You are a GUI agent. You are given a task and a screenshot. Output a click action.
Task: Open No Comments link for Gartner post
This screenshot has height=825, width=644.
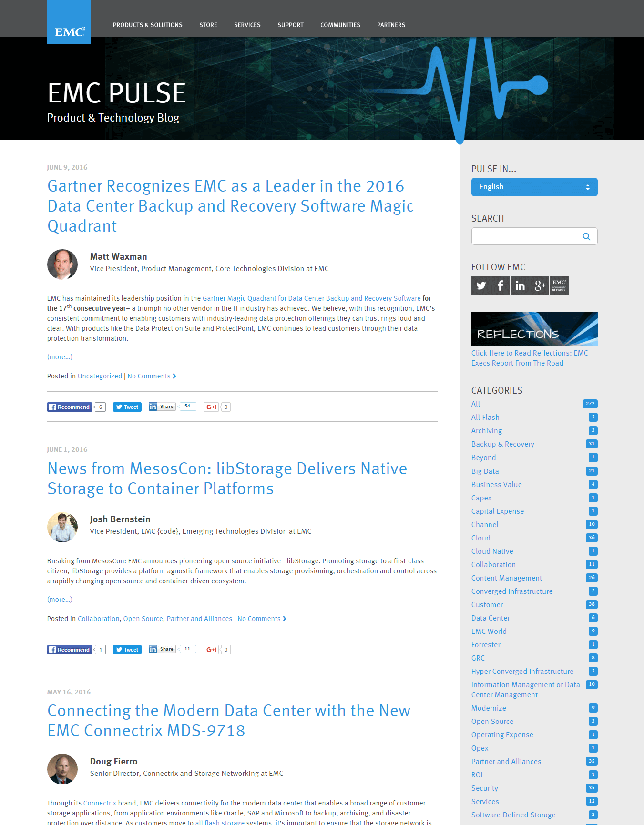[152, 376]
